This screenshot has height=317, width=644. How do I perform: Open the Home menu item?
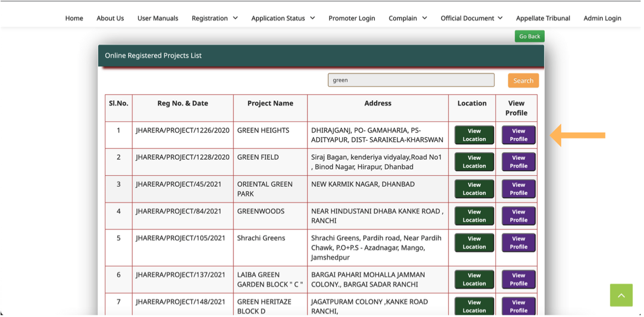(74, 18)
